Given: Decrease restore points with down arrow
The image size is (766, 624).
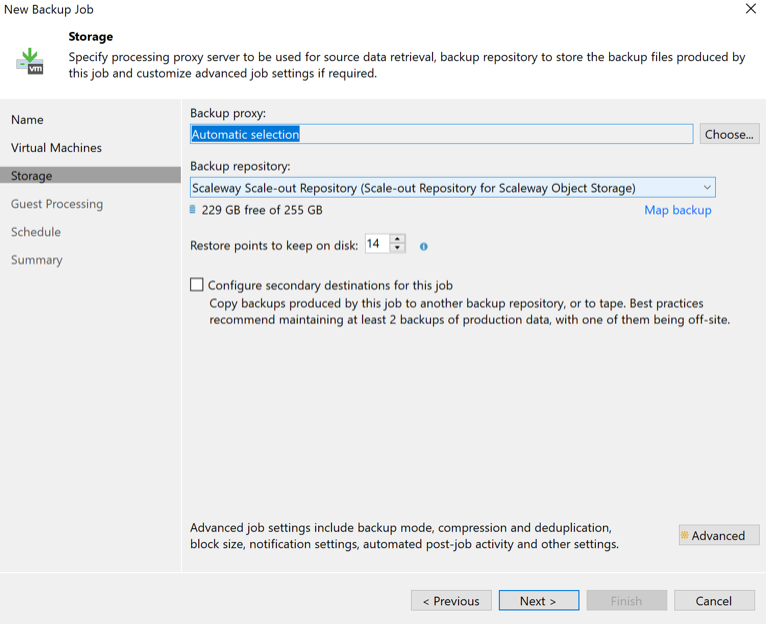Looking at the screenshot, I should (397, 248).
